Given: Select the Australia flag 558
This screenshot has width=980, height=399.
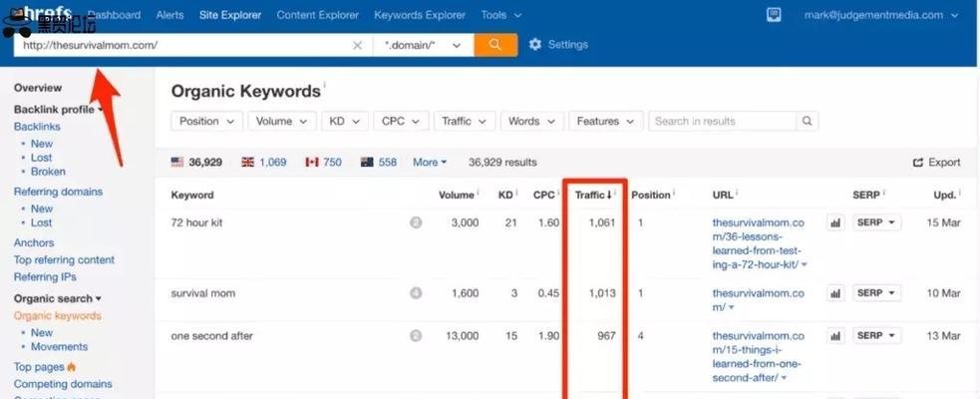Looking at the screenshot, I should [379, 162].
